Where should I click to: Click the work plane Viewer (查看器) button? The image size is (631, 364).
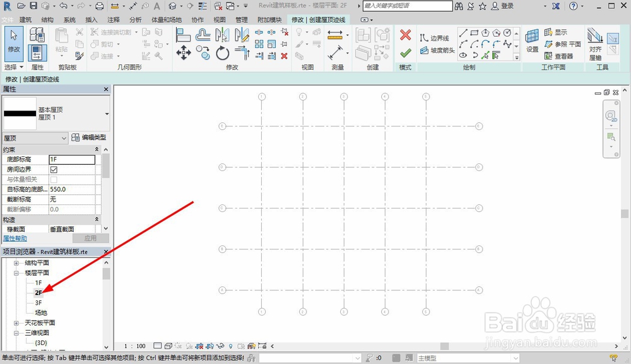[558, 56]
